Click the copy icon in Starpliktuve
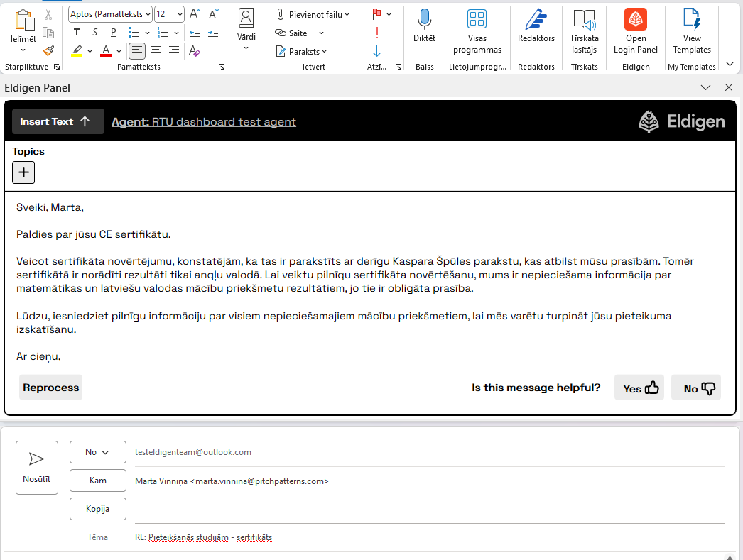This screenshot has height=560, width=743. tap(48, 33)
